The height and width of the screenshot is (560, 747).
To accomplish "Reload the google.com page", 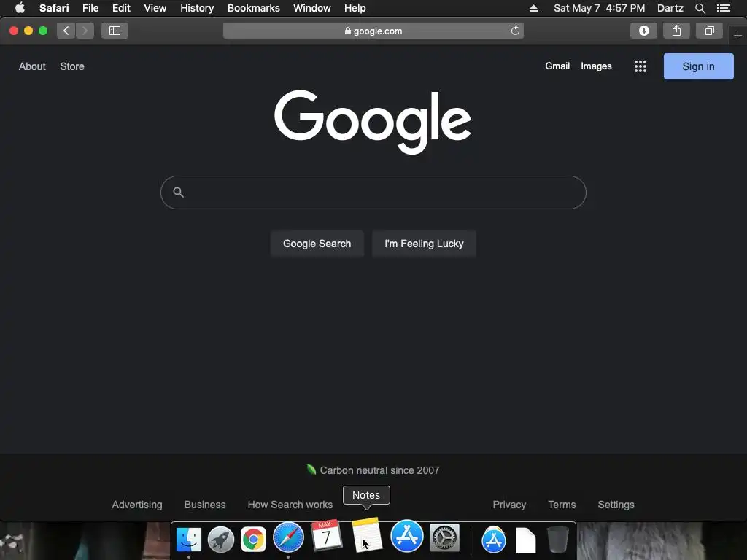I will point(515,31).
